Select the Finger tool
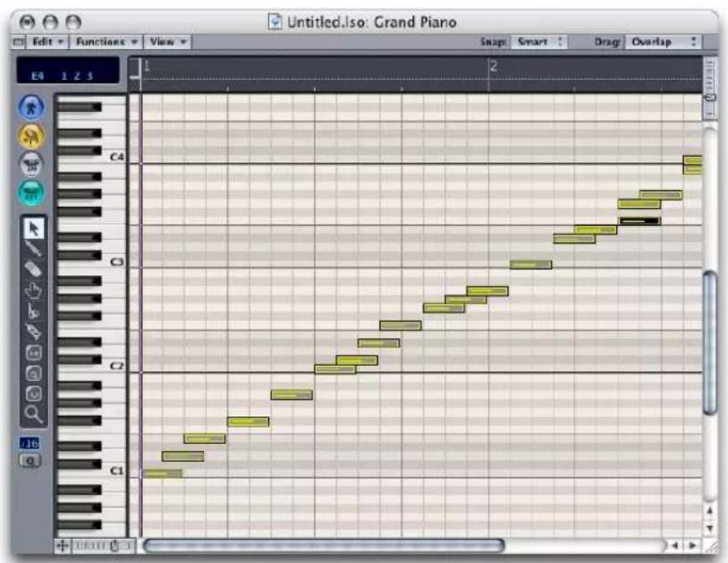The height and width of the screenshot is (563, 728). [34, 290]
